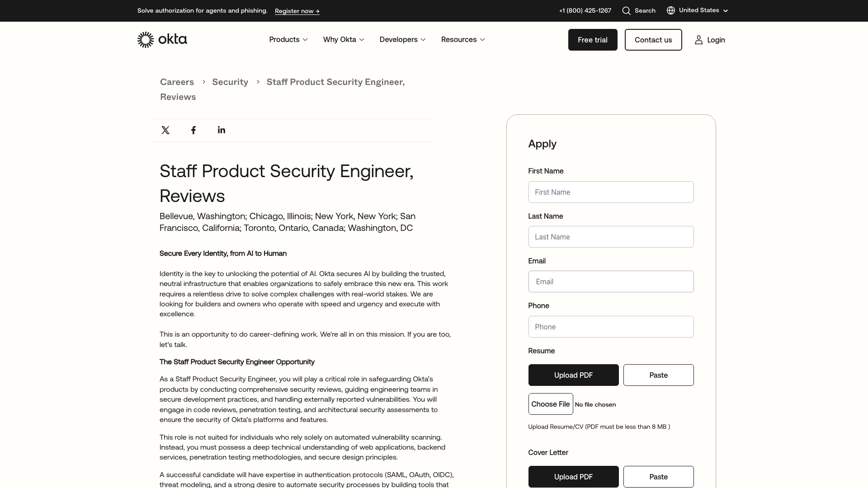The width and height of the screenshot is (868, 488).
Task: Click Choose File for resume upload
Action: click(551, 404)
